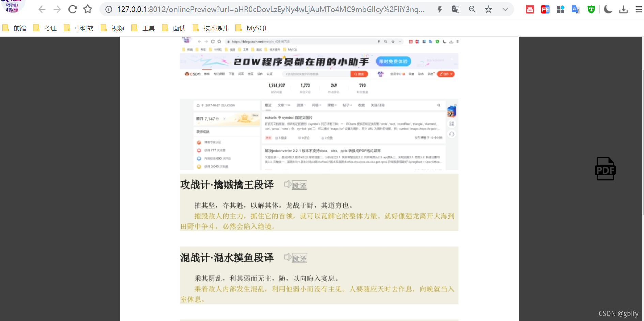644x321 pixels.
Task: Click the speaker icon beside 攻战计 heading
Action: [287, 184]
